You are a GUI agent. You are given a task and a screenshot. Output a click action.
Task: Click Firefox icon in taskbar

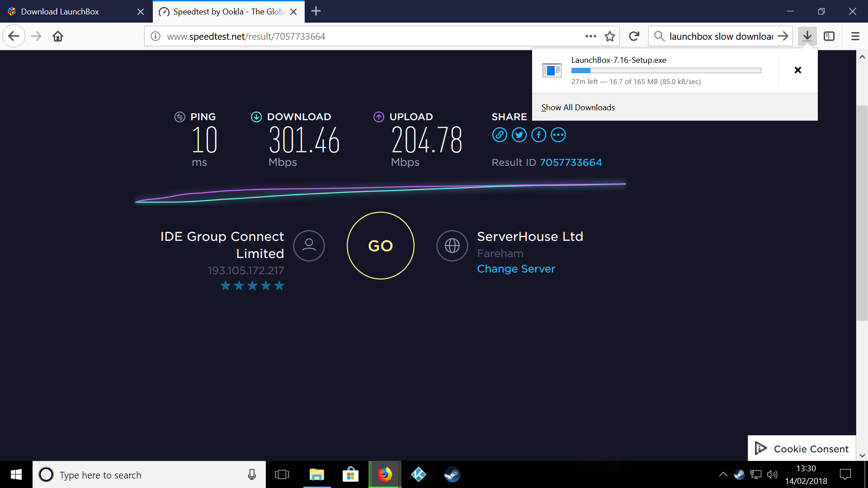(x=385, y=474)
